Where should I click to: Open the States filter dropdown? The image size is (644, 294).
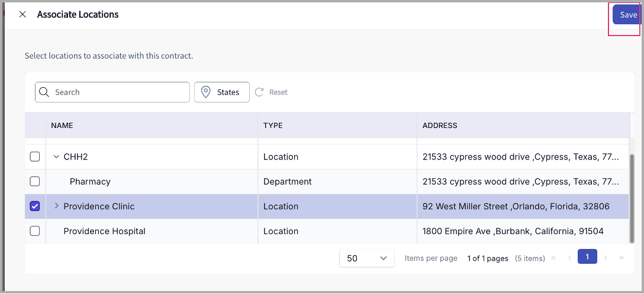222,92
